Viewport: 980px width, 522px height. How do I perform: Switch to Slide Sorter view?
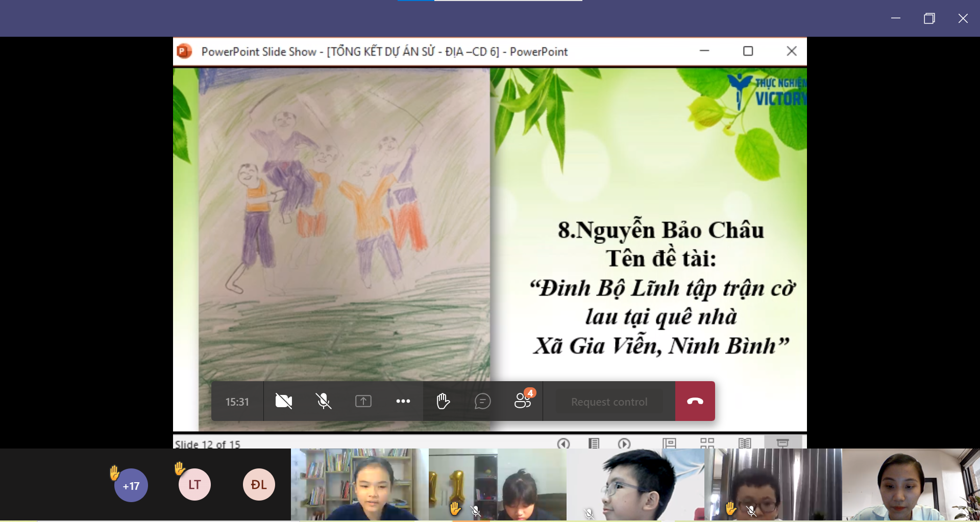click(x=707, y=443)
